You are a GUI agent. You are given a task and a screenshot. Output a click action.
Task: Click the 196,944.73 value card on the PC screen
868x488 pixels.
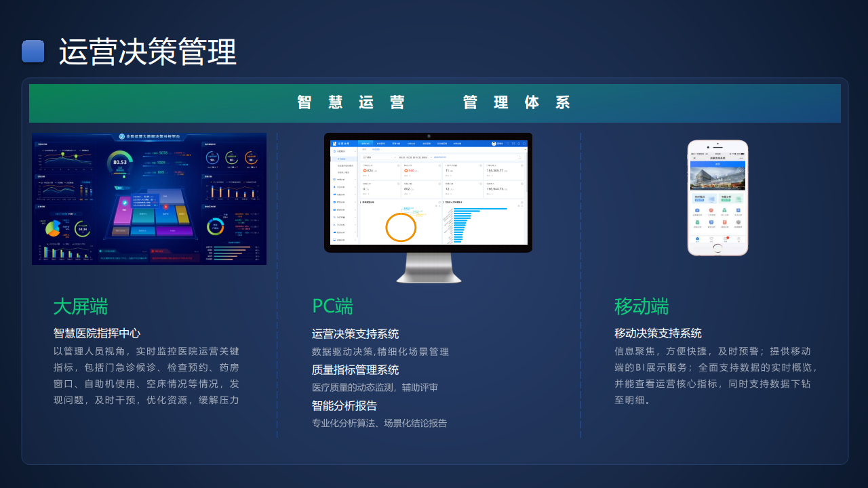click(x=504, y=190)
